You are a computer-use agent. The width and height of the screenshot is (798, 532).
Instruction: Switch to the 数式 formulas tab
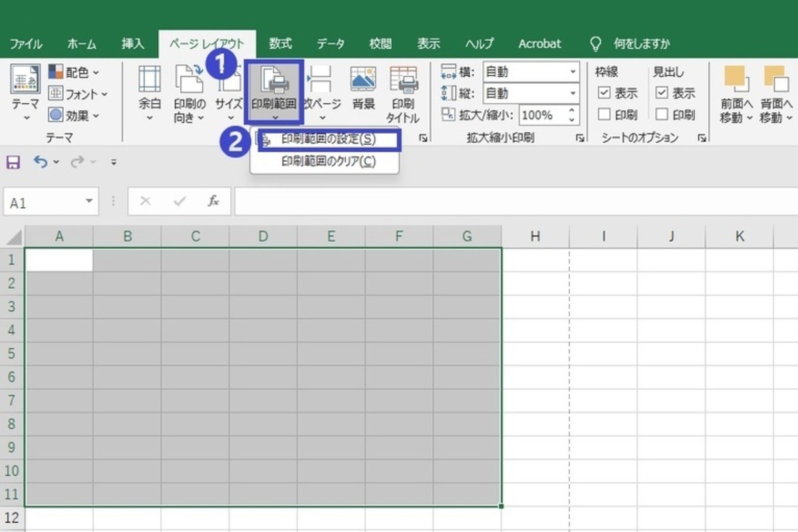point(280,44)
